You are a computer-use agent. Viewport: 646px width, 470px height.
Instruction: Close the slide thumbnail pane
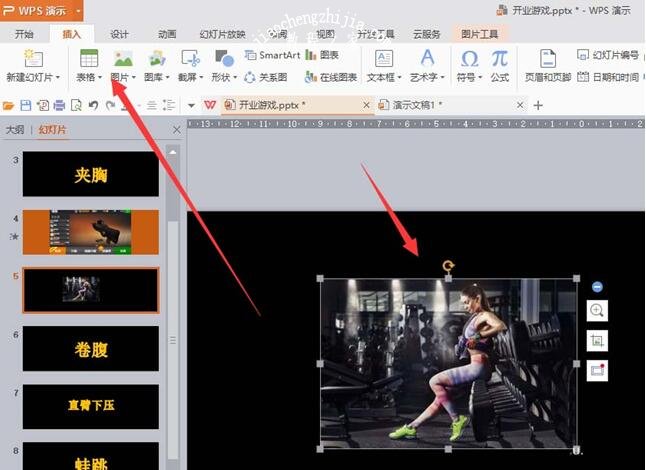click(x=177, y=130)
